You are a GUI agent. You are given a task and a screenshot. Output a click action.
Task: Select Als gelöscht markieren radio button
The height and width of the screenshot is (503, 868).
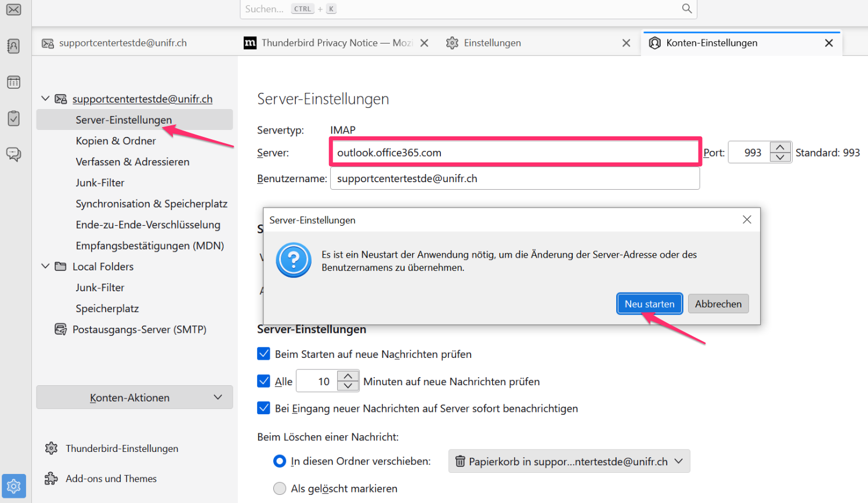(x=280, y=488)
